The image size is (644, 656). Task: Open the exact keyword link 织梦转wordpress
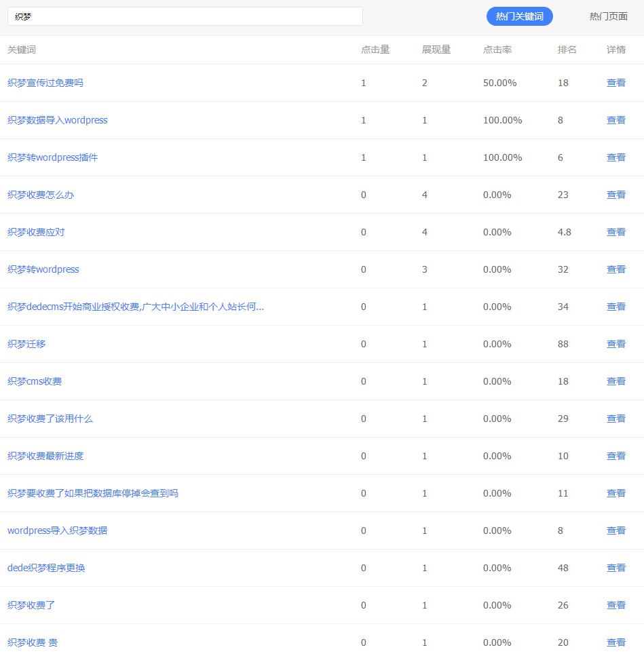[x=43, y=269]
